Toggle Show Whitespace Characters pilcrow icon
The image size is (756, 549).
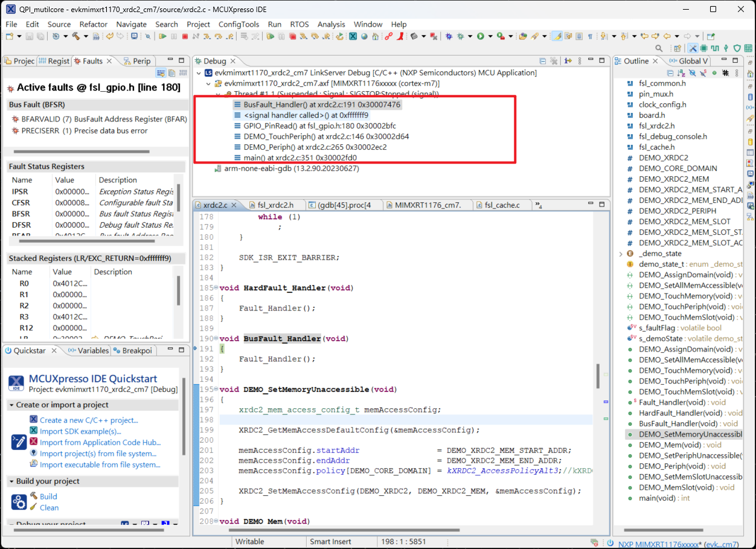click(x=590, y=36)
